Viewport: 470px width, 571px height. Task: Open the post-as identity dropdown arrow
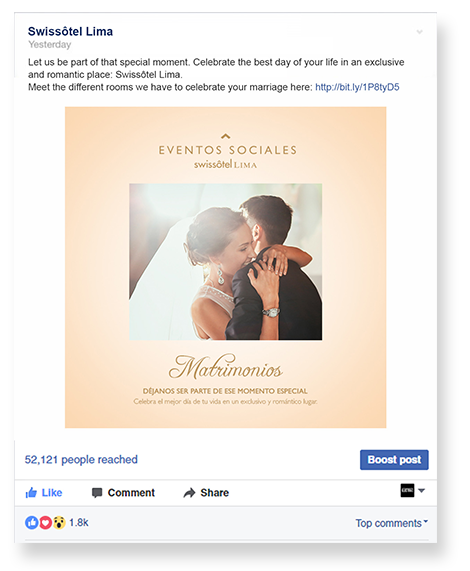coord(422,491)
